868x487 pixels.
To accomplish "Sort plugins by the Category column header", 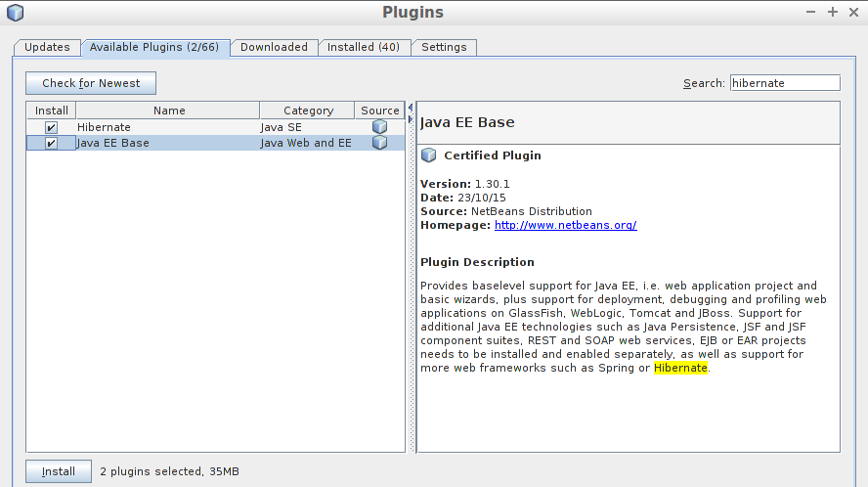I will 308,111.
